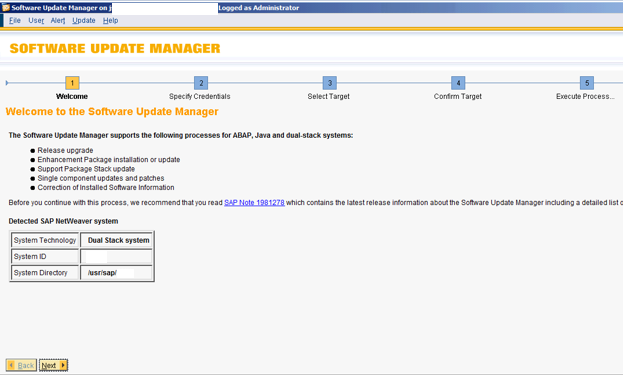623x375 pixels.
Task: Select the Welcome step label
Action: (x=72, y=96)
